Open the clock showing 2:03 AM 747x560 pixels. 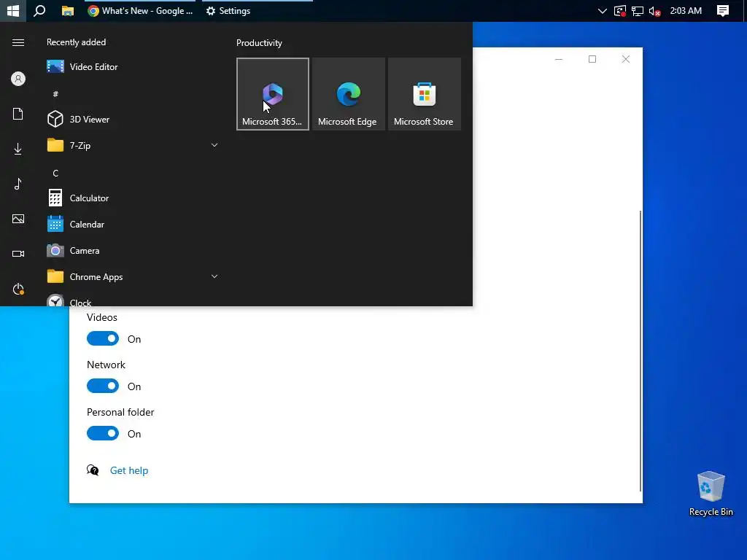[x=686, y=10]
